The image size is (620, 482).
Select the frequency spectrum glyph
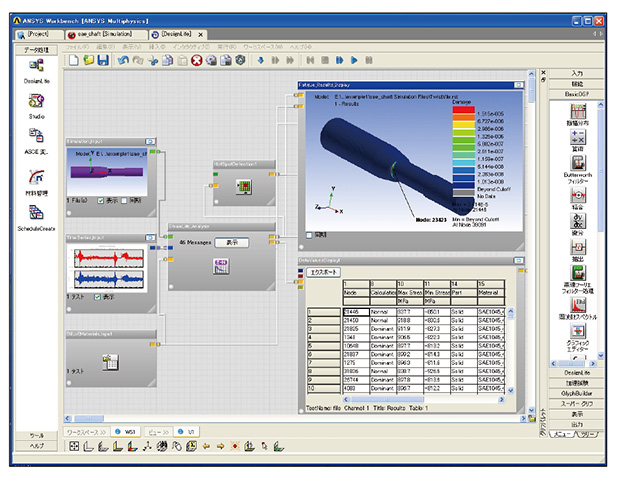tap(578, 305)
